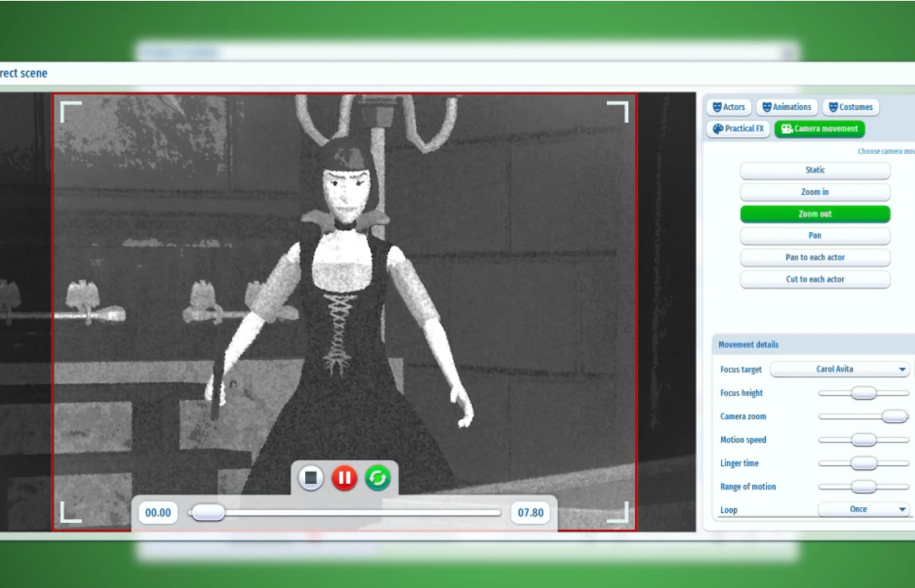
Task: Select the Zoom in camera option
Action: point(814,192)
